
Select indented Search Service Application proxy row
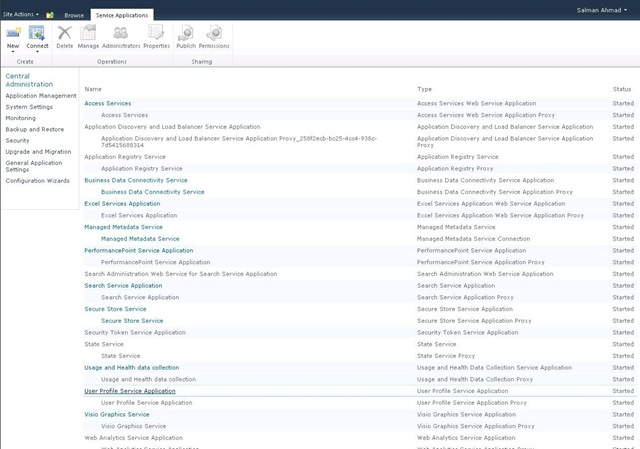tap(360, 297)
